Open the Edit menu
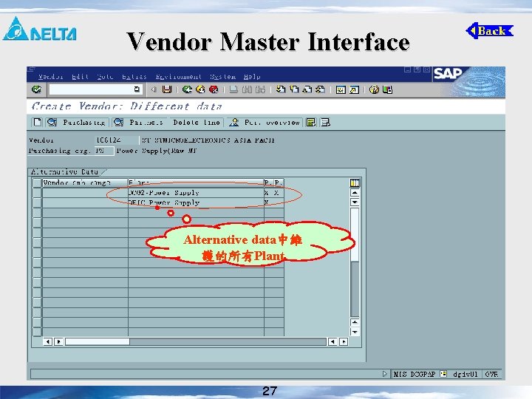Viewport: 532px width, 399px height. 80,77
